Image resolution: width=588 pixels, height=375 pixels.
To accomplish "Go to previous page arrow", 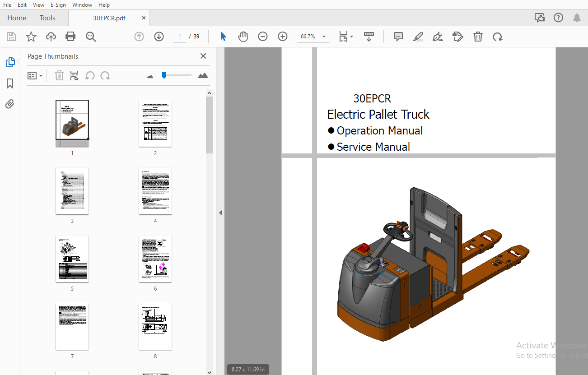I will 139,37.
